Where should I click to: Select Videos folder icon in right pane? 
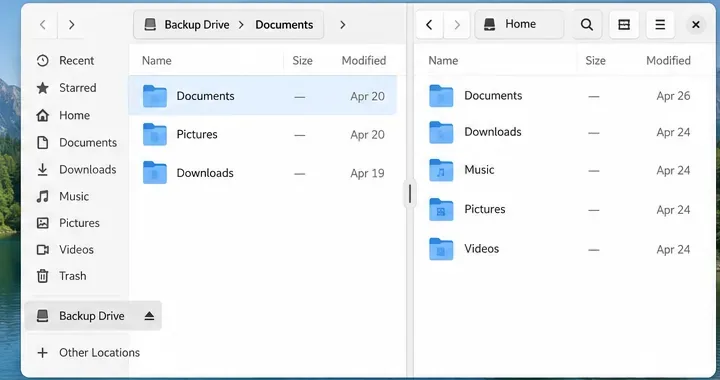(x=441, y=249)
